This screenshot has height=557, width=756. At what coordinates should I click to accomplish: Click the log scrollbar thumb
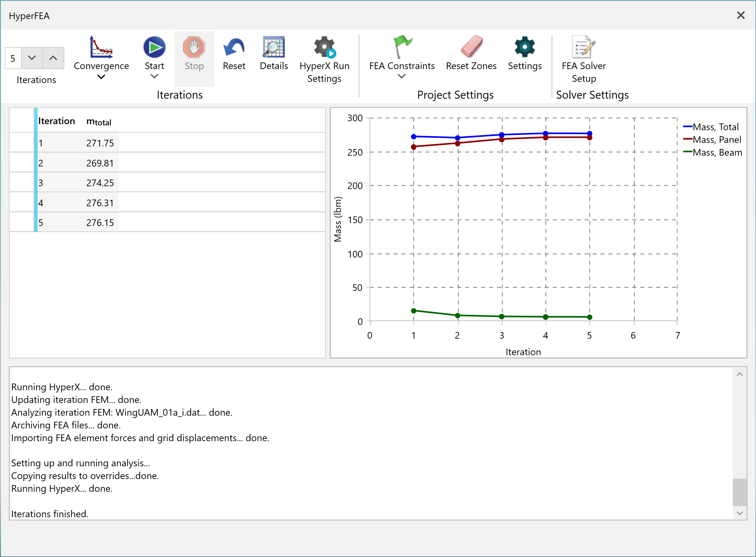click(739, 492)
